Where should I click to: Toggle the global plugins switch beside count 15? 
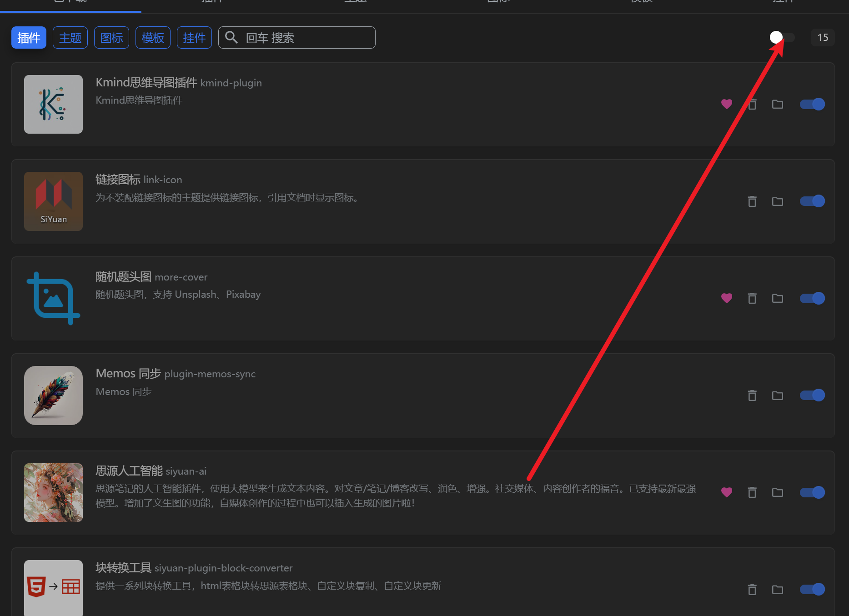tap(782, 37)
